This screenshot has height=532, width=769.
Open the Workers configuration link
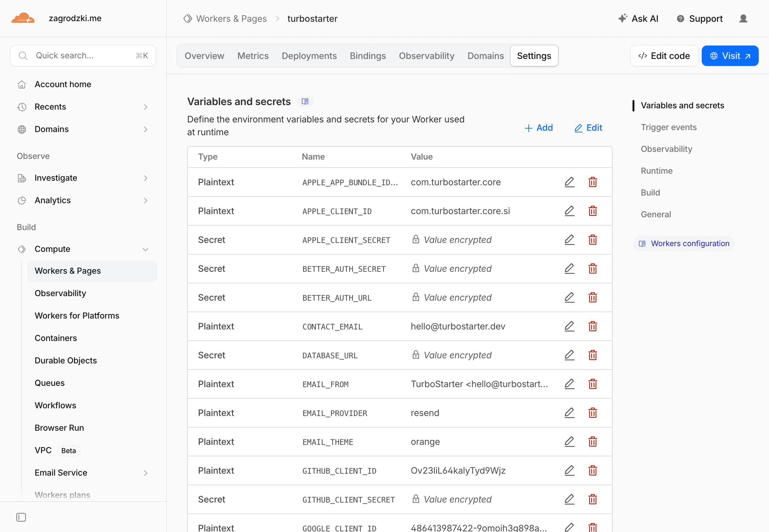tap(684, 243)
